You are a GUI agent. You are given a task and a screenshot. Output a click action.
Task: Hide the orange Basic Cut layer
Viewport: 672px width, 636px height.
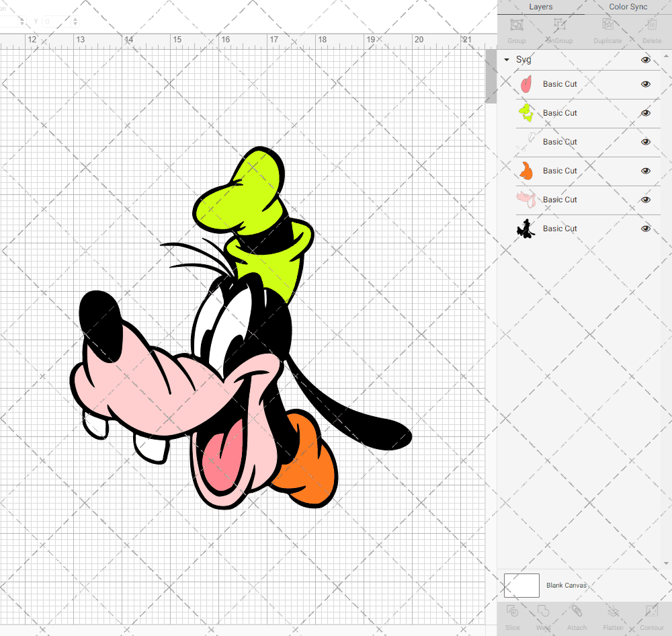click(645, 171)
